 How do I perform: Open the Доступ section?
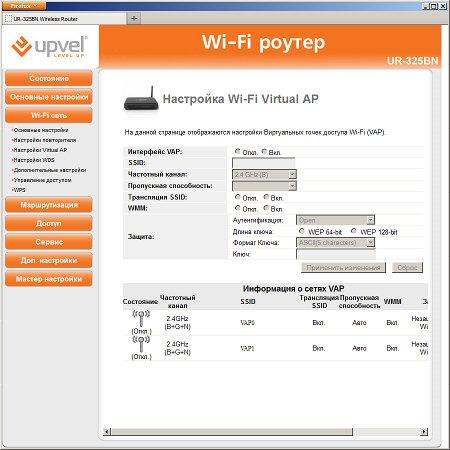(x=49, y=223)
